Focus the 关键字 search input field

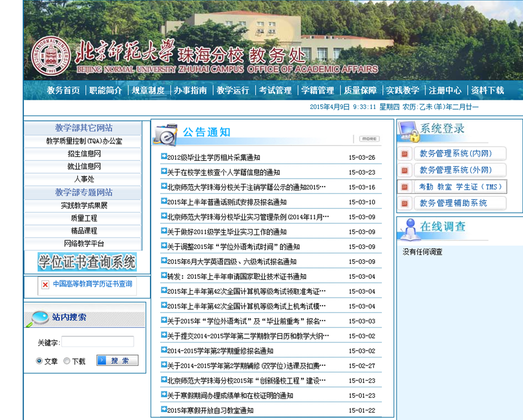pyautogui.click(x=98, y=342)
